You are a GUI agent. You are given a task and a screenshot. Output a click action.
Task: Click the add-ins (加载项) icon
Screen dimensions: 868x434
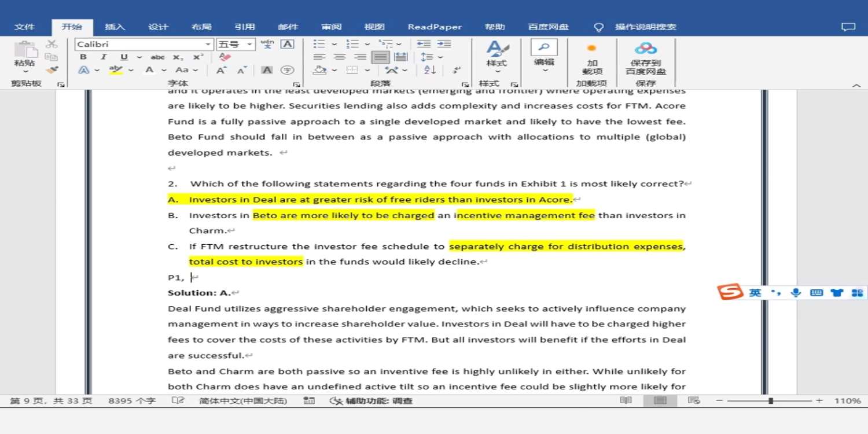pyautogui.click(x=592, y=59)
